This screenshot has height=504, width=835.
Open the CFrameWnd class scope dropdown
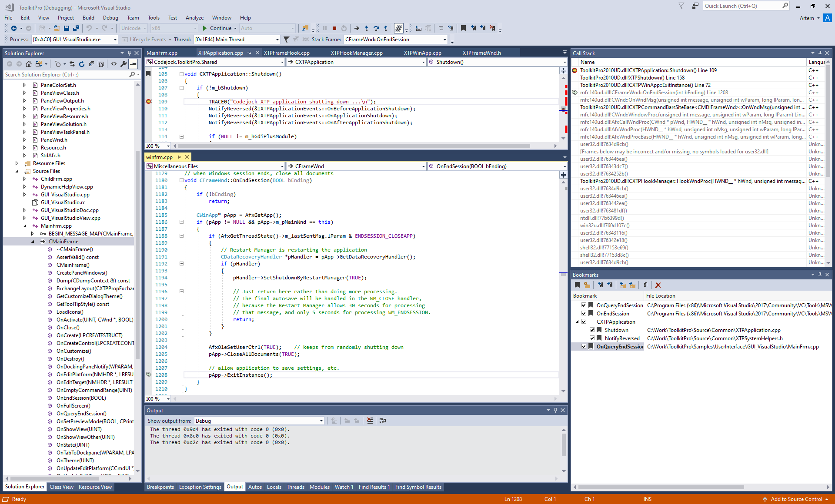click(x=423, y=166)
